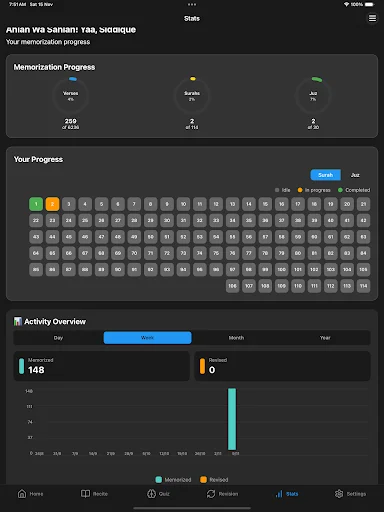Image resolution: width=384 pixels, height=512 pixels.
Task: Select surah tile 64
Action: (36, 253)
